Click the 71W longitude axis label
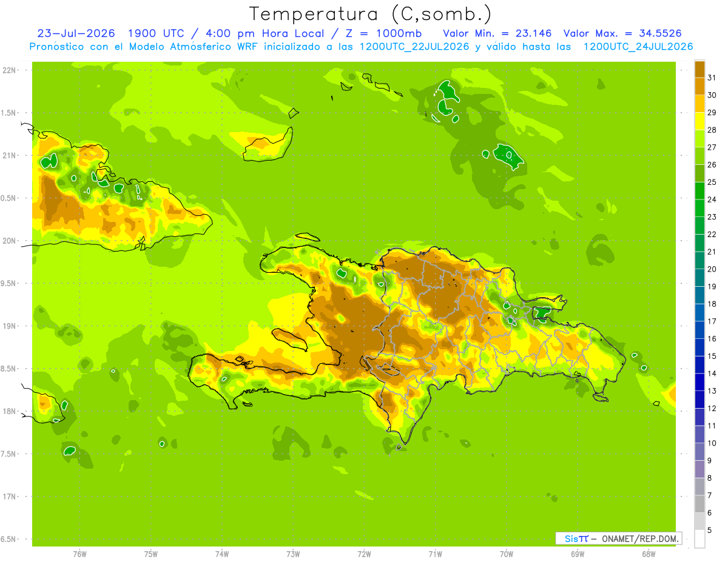728x562 pixels. click(435, 554)
